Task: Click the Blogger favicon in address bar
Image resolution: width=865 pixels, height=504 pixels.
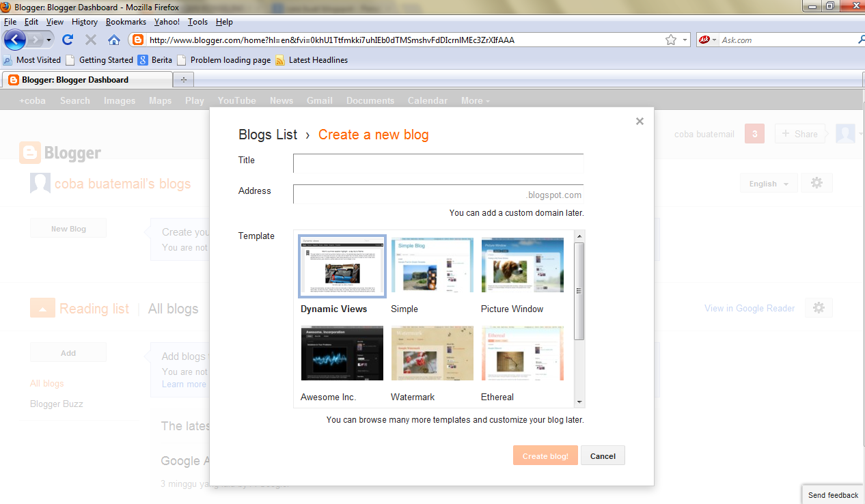Action: tap(138, 40)
